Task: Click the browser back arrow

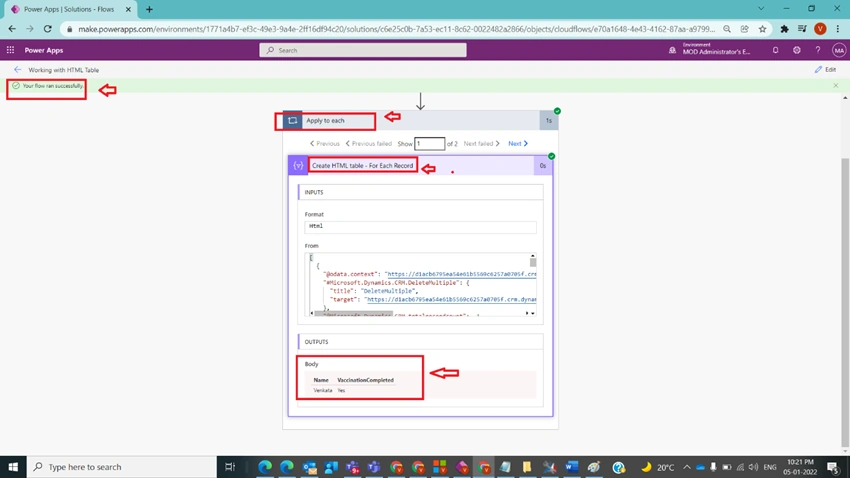Action: (12, 29)
